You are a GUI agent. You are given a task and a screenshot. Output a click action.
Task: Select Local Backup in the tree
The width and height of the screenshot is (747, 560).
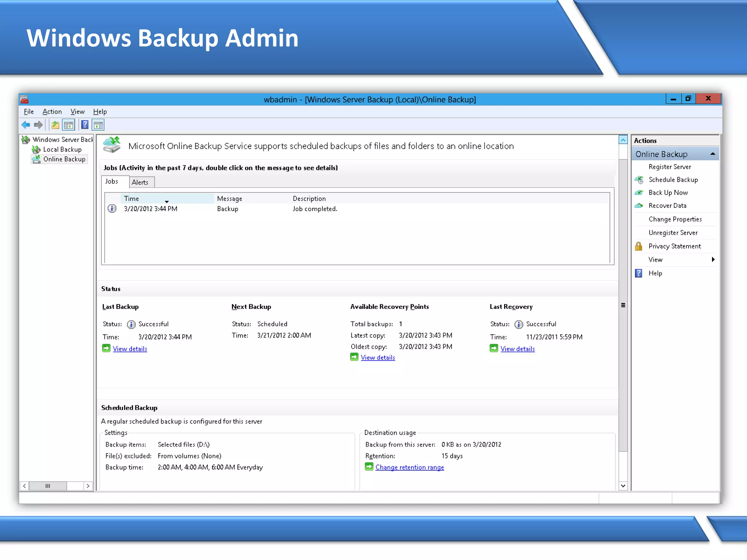(x=62, y=149)
